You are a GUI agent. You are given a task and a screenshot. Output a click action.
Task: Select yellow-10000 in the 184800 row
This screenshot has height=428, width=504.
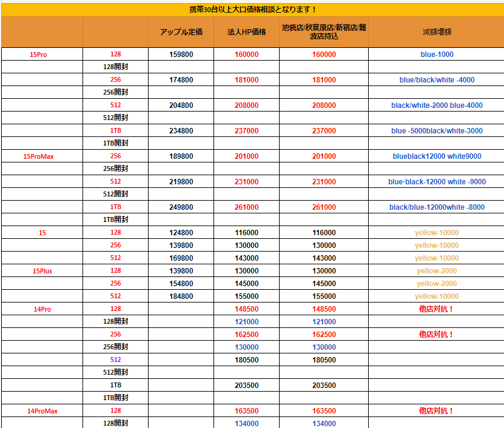pos(437,296)
